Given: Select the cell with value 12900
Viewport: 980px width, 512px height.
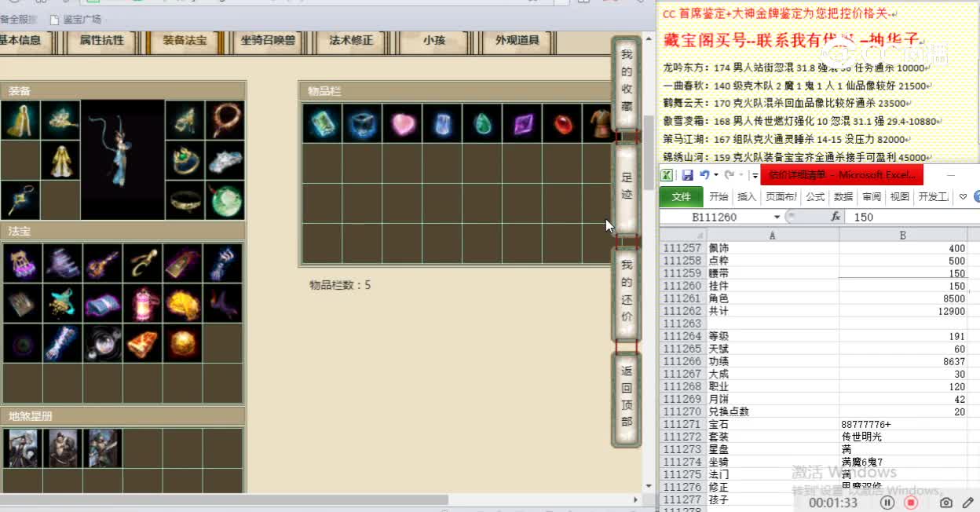Looking at the screenshot, I should click(x=903, y=311).
